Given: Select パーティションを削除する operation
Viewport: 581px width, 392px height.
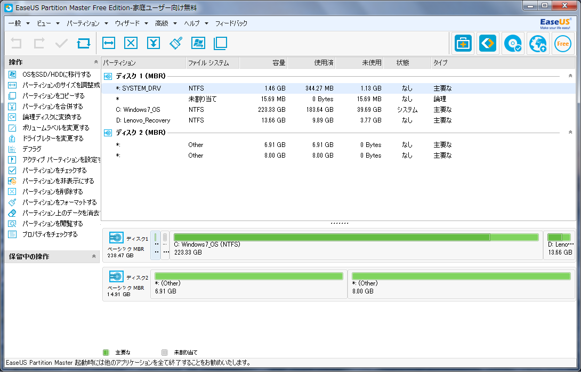Looking at the screenshot, I should tap(53, 192).
